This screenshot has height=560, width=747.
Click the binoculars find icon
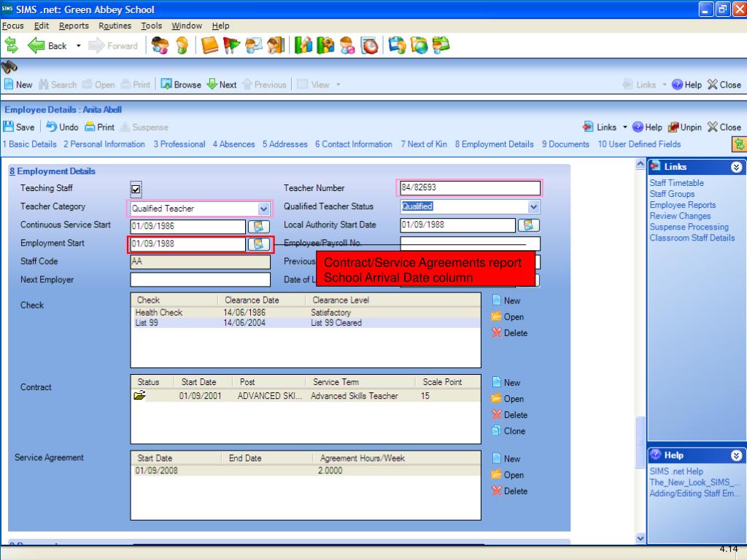click(11, 66)
